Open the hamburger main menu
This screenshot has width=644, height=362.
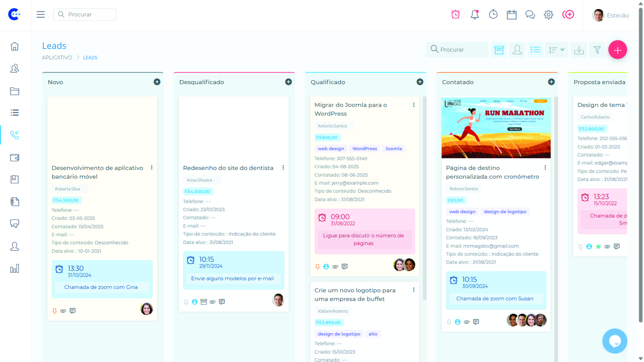(x=41, y=14)
